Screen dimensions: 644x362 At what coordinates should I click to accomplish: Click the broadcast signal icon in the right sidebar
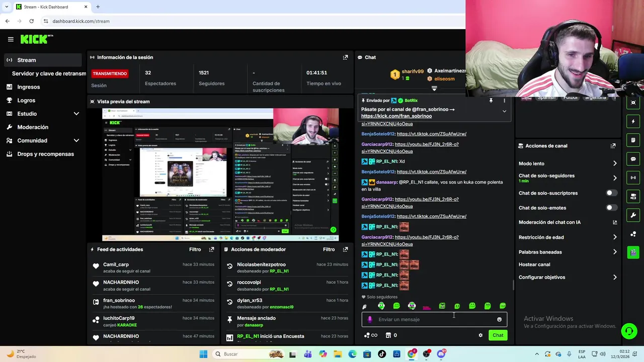point(633,177)
